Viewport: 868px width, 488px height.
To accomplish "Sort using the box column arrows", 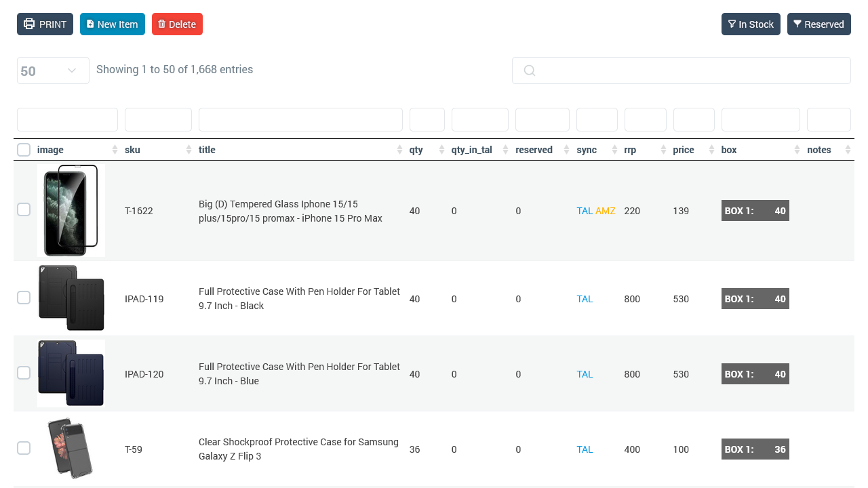I will [x=797, y=150].
